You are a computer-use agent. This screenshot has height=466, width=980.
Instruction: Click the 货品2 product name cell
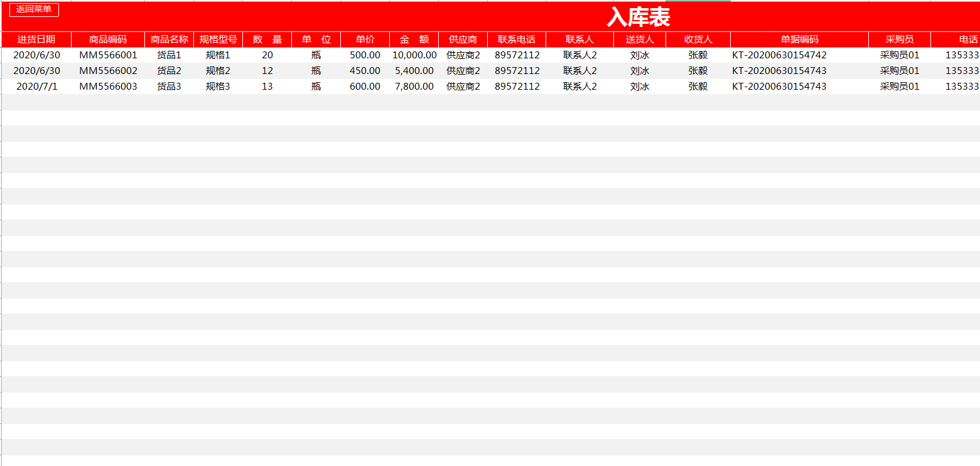pos(171,70)
